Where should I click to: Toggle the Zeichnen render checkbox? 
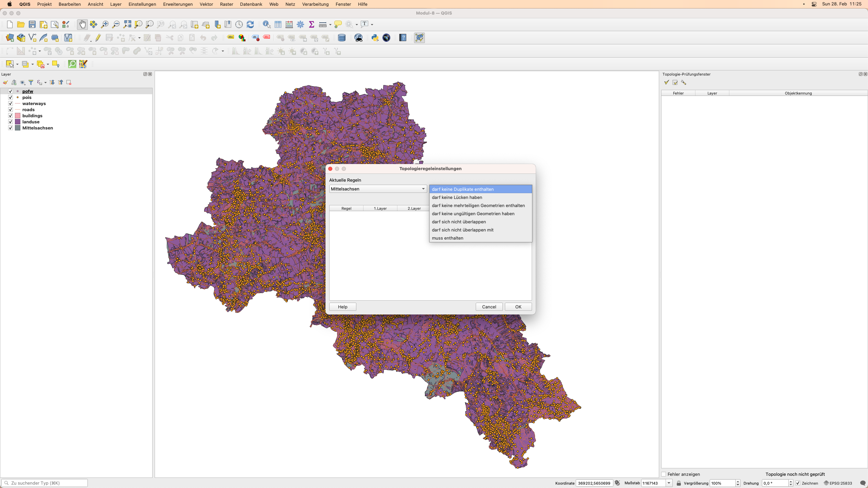click(x=798, y=483)
